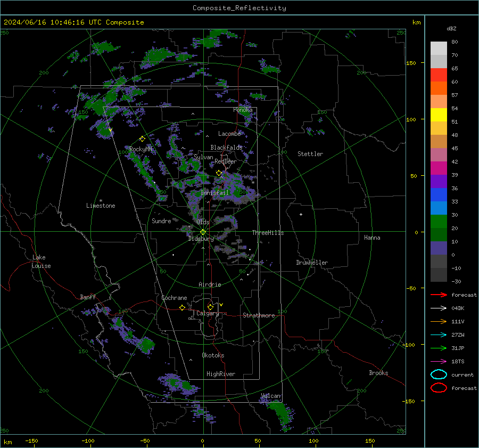Image resolution: width=479 pixels, height=448 pixels.
Task: Click the red forecast arrow in legend
Action: [x=439, y=295]
